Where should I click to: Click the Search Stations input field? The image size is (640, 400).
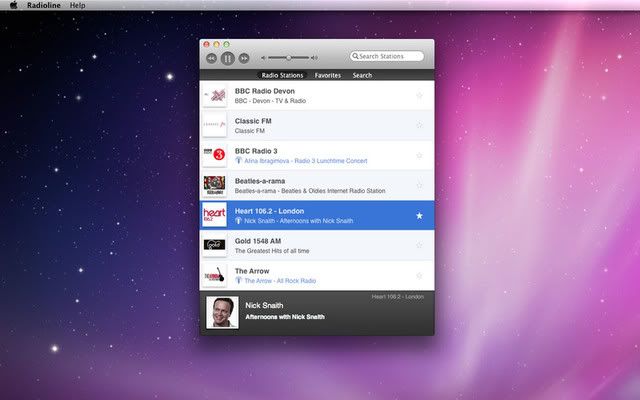[x=387, y=56]
